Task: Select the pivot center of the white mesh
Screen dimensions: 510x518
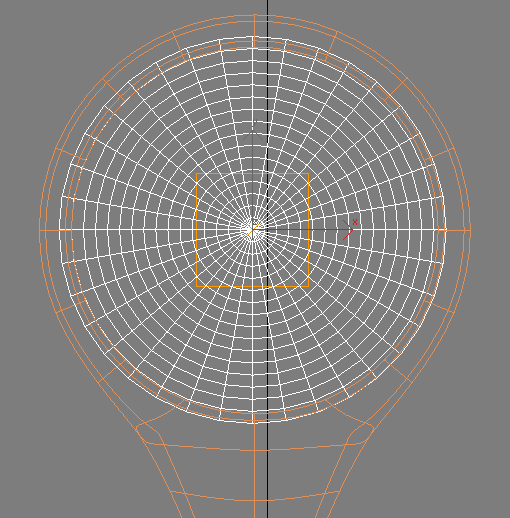Action: click(x=253, y=230)
